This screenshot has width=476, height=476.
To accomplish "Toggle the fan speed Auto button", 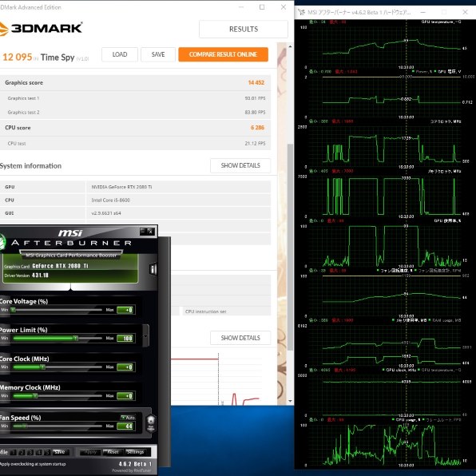I will coord(128,418).
